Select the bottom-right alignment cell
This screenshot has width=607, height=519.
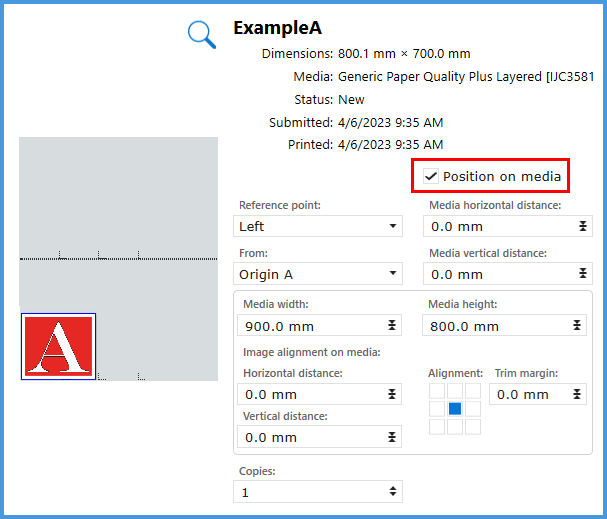[x=473, y=427]
